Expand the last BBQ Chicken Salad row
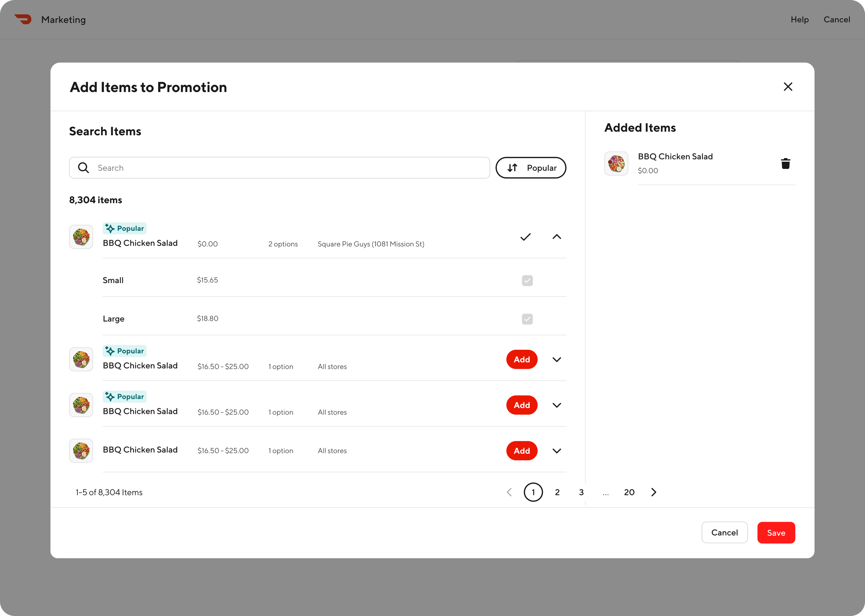The width and height of the screenshot is (865, 616). [556, 451]
